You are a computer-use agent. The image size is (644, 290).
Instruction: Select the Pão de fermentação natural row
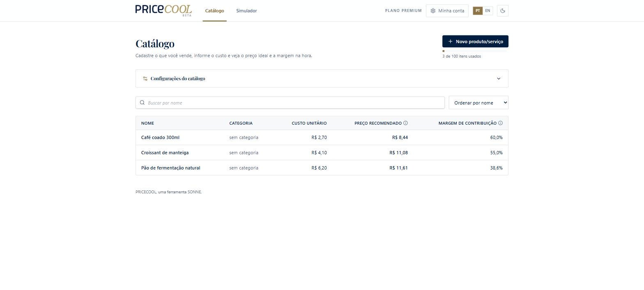pos(322,168)
